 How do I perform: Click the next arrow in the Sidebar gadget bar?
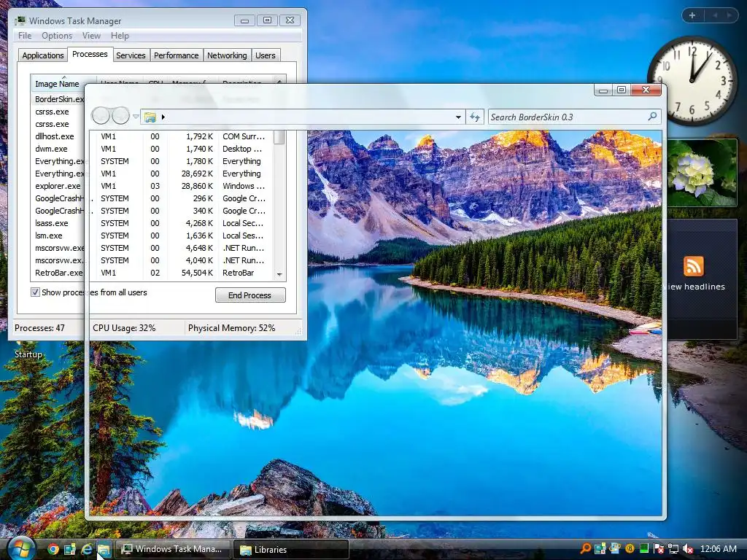point(729,15)
